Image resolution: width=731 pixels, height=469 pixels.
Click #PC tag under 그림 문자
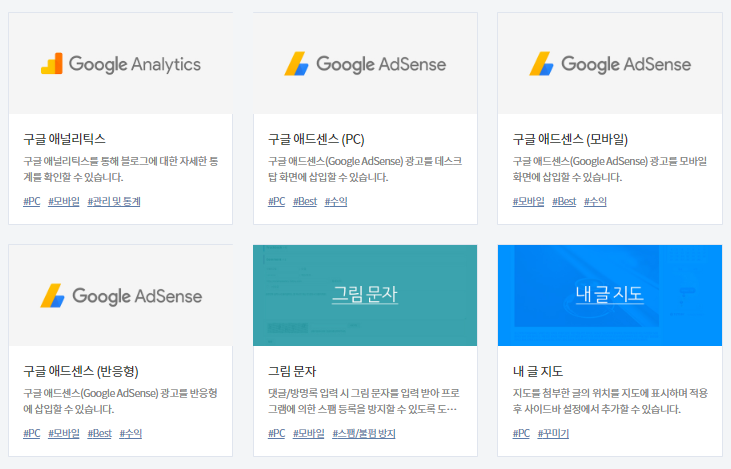[276, 434]
